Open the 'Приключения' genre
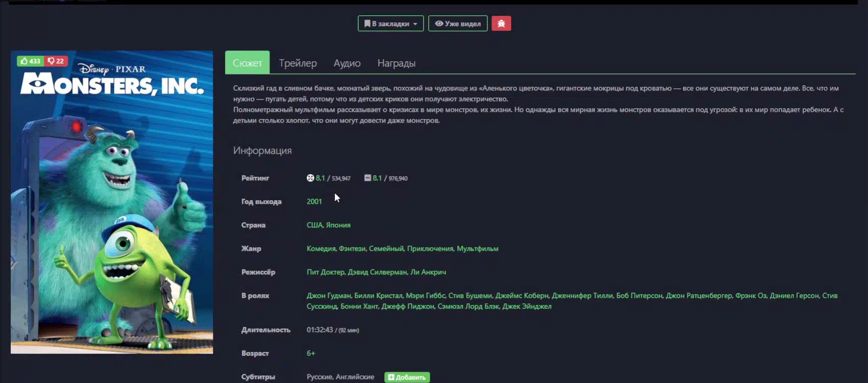This screenshot has height=383, width=868. pyautogui.click(x=430, y=249)
